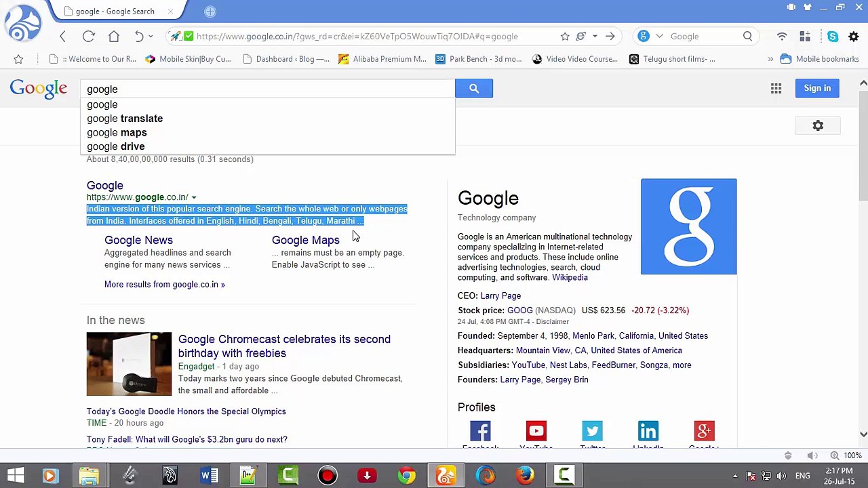Reload the page with the refresh icon

point(88,37)
